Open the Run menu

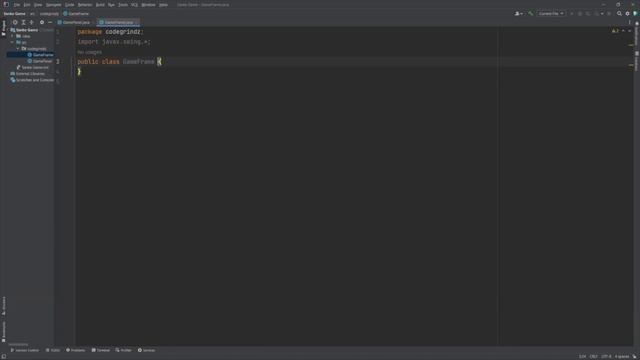(111, 5)
